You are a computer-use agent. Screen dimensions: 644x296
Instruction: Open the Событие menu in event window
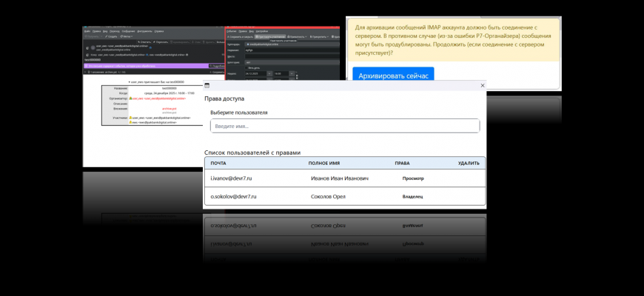[x=232, y=30]
